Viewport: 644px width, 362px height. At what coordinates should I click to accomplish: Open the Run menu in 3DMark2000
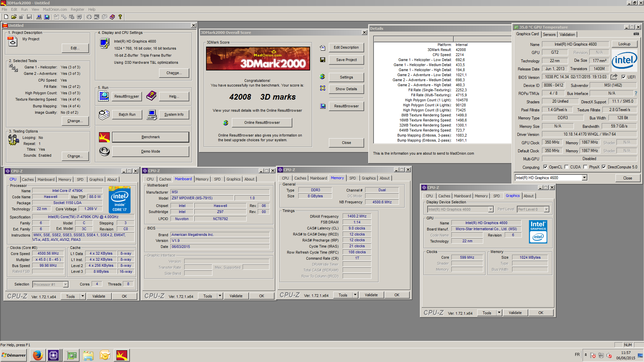click(24, 9)
